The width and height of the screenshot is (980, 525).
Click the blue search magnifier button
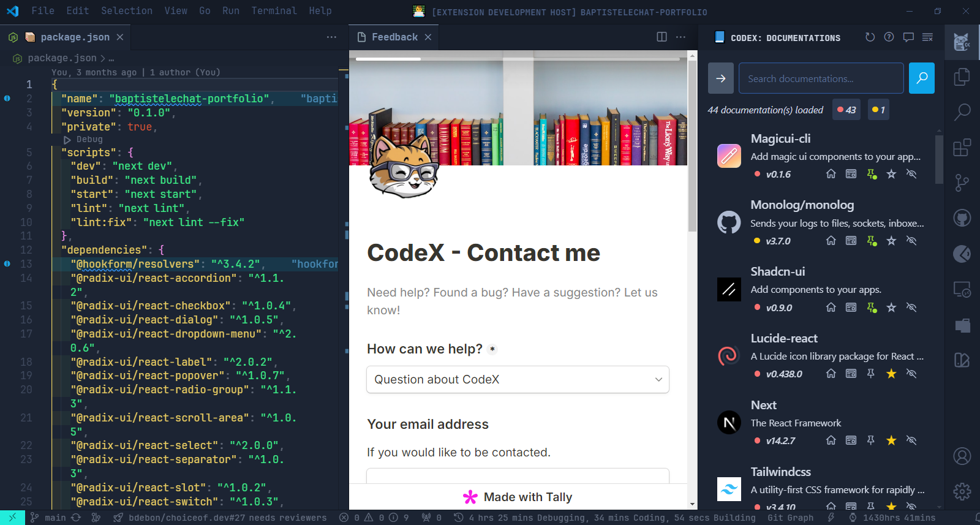[x=921, y=78]
